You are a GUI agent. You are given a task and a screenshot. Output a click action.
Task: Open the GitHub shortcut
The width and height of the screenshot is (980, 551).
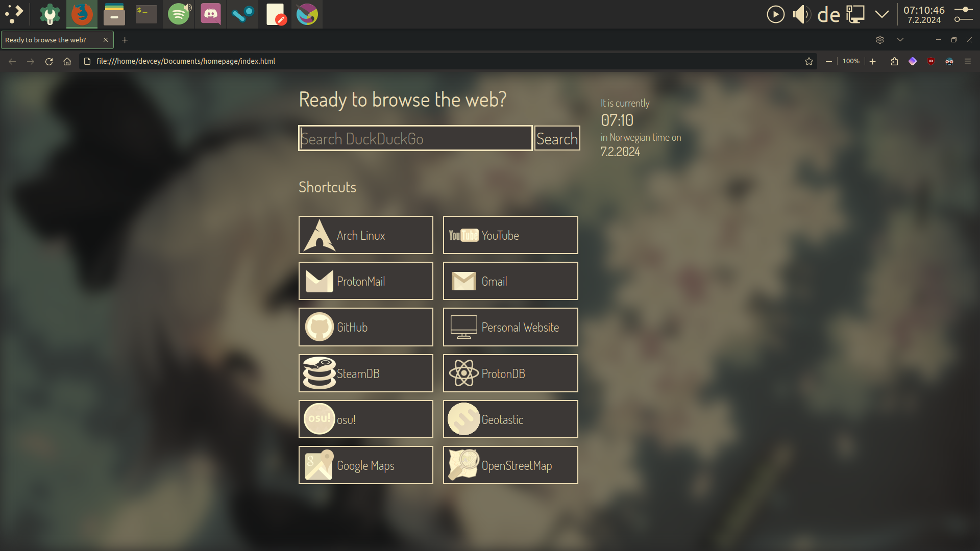[366, 327]
